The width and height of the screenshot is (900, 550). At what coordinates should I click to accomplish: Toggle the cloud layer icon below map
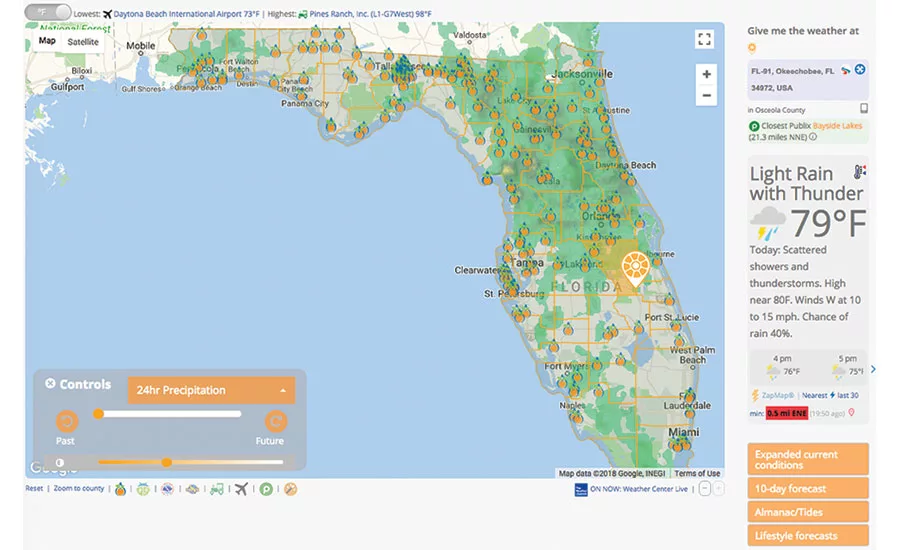[192, 489]
